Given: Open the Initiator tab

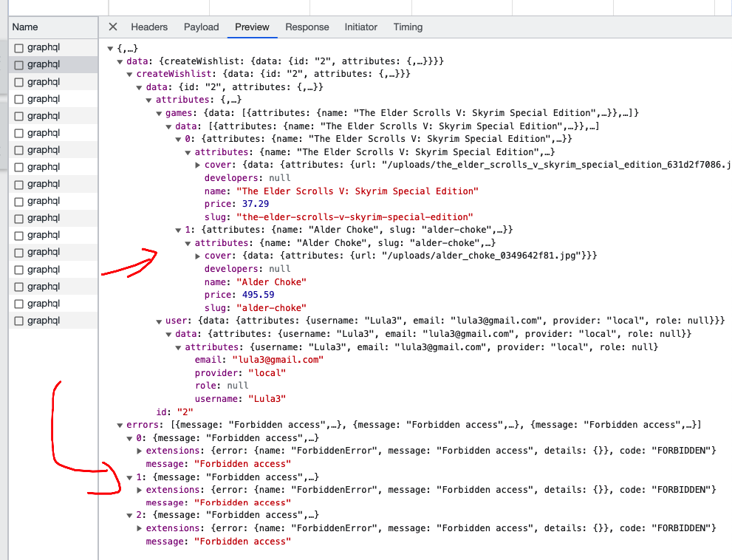Looking at the screenshot, I should pos(360,27).
